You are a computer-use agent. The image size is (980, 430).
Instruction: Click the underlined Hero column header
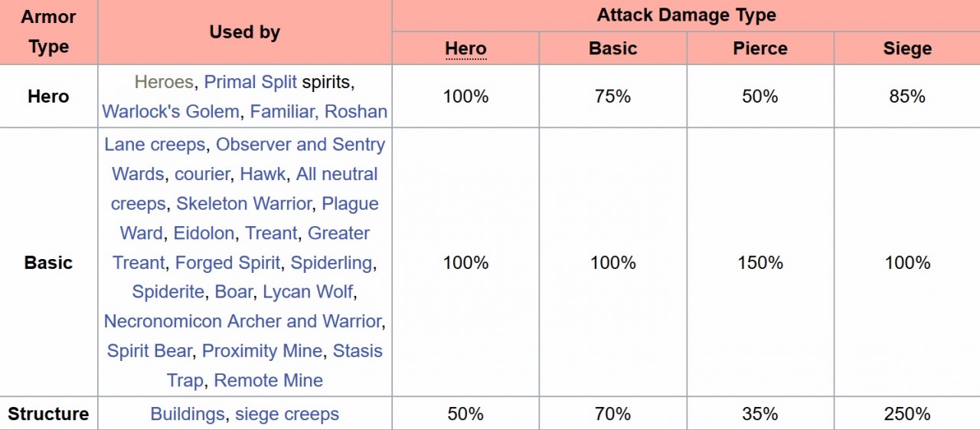pyautogui.click(x=465, y=48)
